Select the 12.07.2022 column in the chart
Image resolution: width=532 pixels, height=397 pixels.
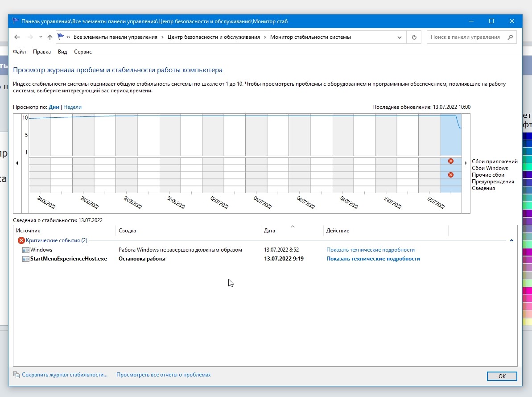tap(429, 153)
